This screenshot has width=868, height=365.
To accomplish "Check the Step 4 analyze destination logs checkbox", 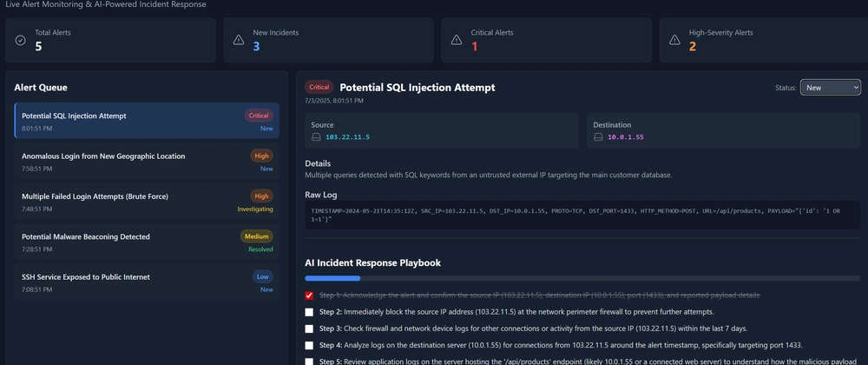I will point(309,345).
